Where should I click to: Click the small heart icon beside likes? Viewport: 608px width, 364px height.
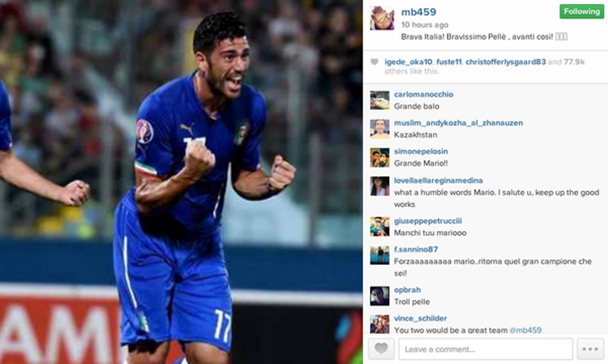[x=374, y=62]
